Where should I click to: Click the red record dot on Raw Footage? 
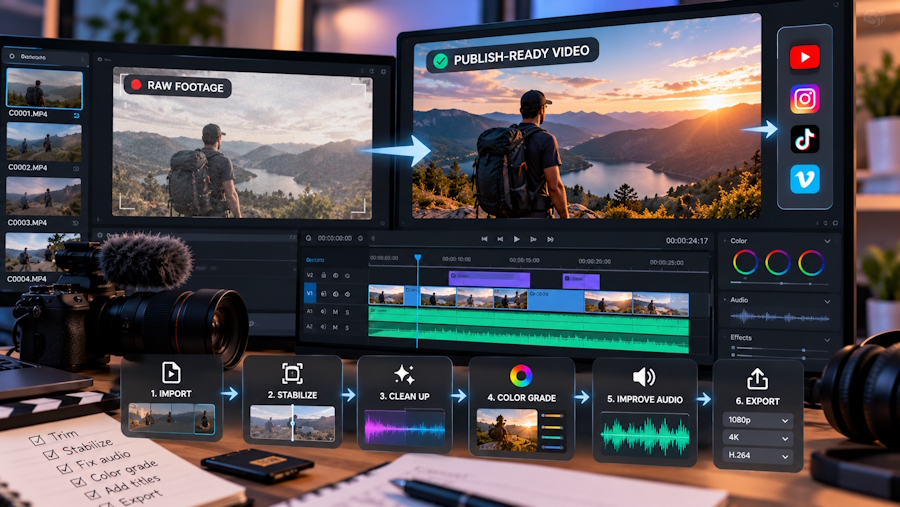tap(136, 85)
